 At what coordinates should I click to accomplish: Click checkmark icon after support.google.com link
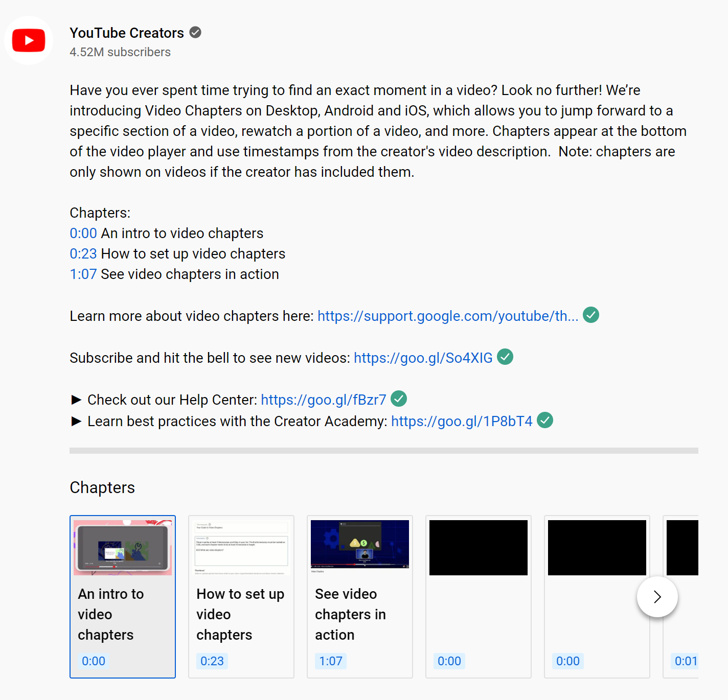click(591, 315)
